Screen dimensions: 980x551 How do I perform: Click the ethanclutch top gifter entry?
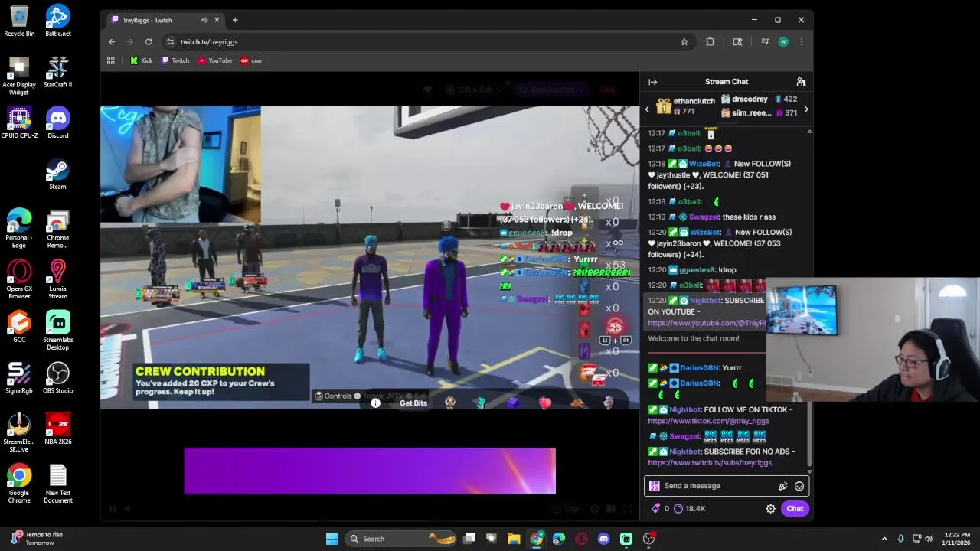[685, 106]
